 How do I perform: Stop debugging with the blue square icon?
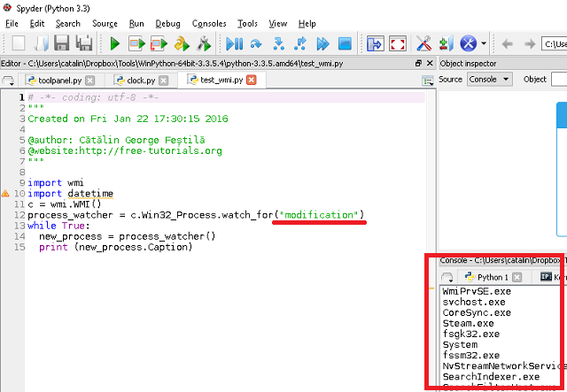(x=345, y=43)
